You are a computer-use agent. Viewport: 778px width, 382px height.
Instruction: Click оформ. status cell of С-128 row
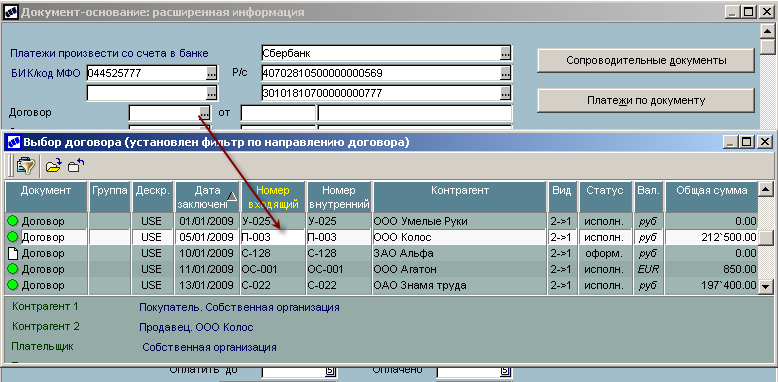pyautogui.click(x=606, y=253)
